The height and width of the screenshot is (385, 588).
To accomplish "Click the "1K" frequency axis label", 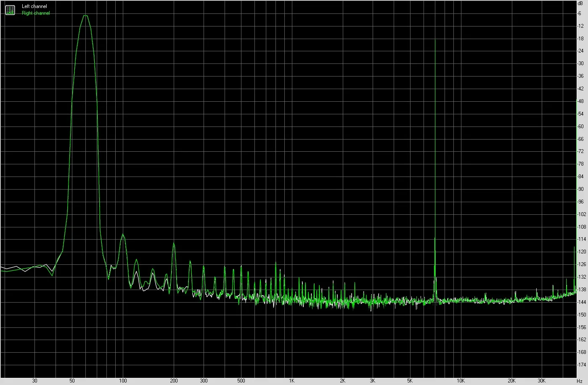I will pos(291,381).
